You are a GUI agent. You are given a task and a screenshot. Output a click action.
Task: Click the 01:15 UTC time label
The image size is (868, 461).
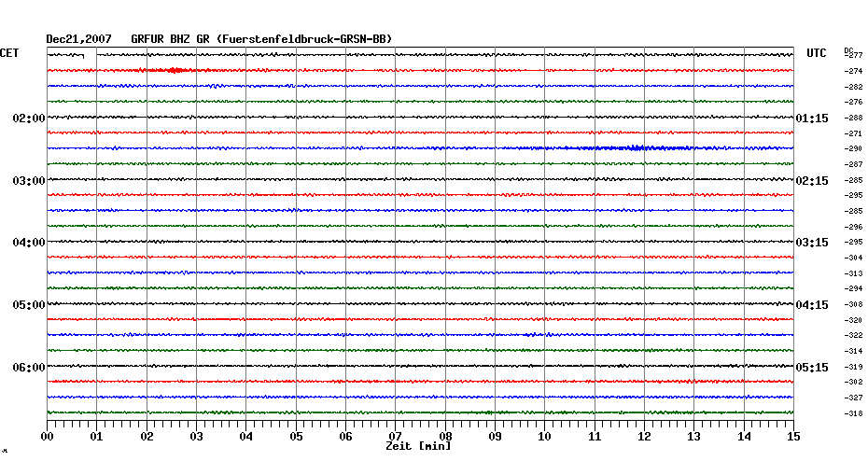click(812, 119)
